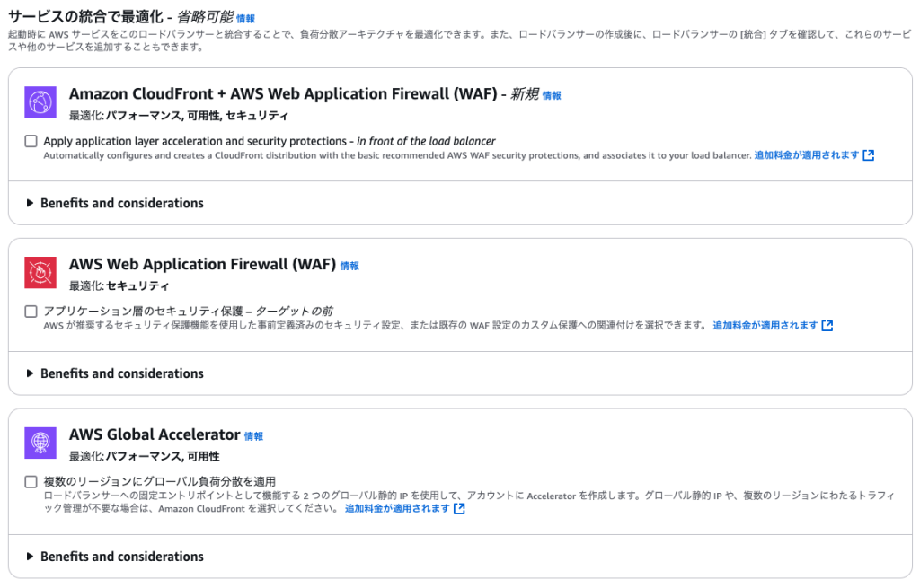Expand WAF Benefits and considerations section

point(116,373)
